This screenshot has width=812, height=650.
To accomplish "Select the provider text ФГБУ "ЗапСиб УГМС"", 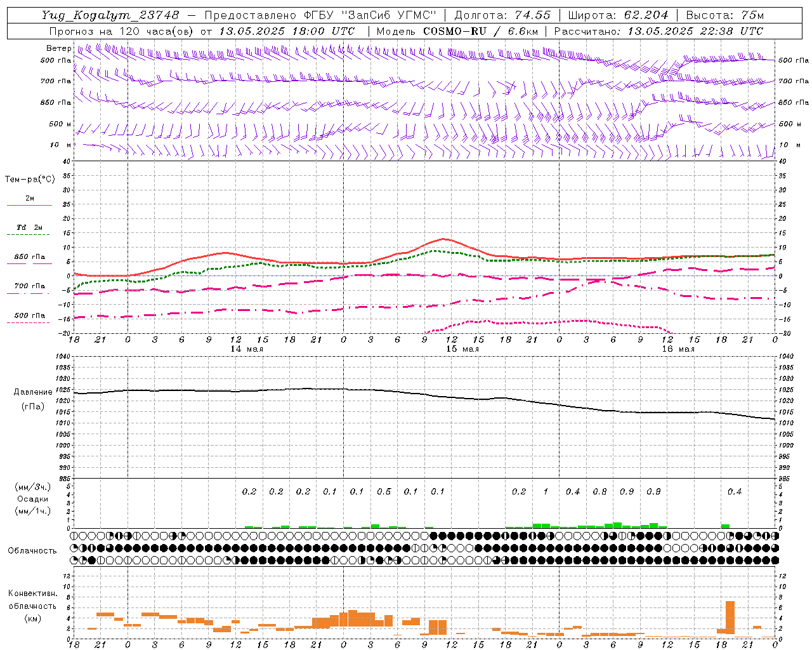I will coord(371,15).
